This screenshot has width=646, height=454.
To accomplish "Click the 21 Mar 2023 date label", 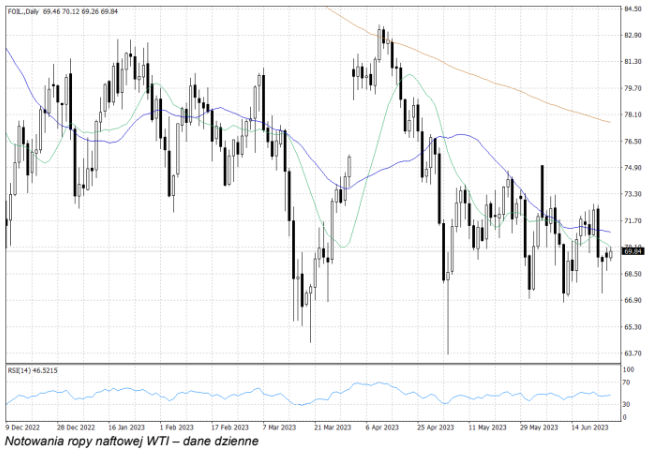I will pos(332,427).
